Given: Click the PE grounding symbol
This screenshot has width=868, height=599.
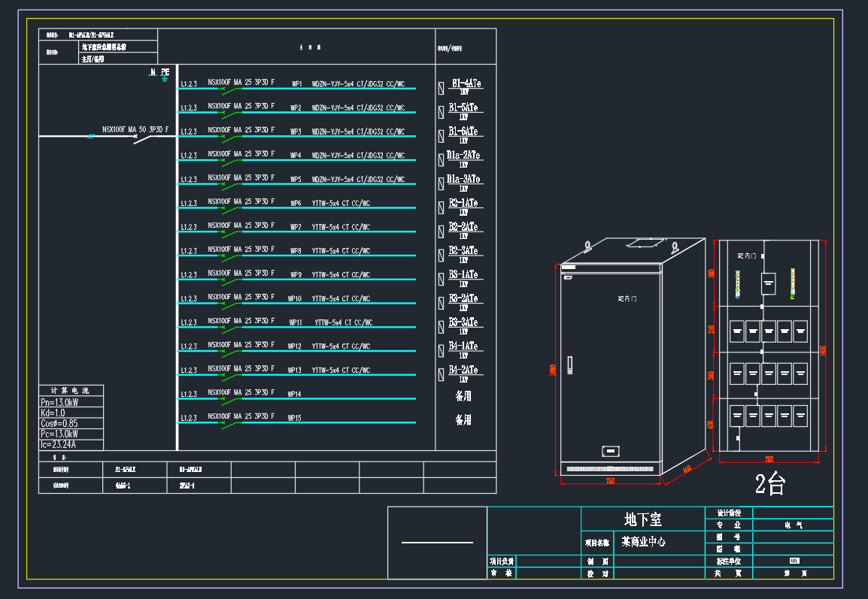Looking at the screenshot, I should 165,77.
